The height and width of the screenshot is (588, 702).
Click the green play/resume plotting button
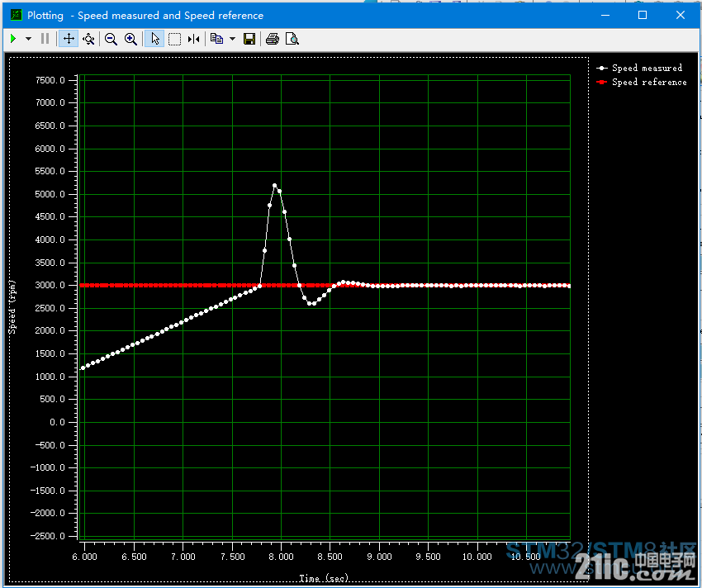point(13,39)
